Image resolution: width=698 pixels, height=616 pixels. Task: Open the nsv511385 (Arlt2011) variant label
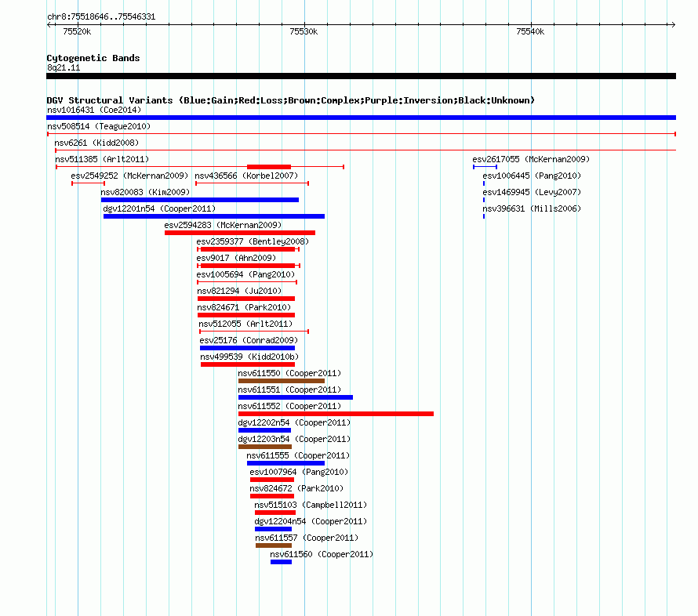(x=102, y=159)
